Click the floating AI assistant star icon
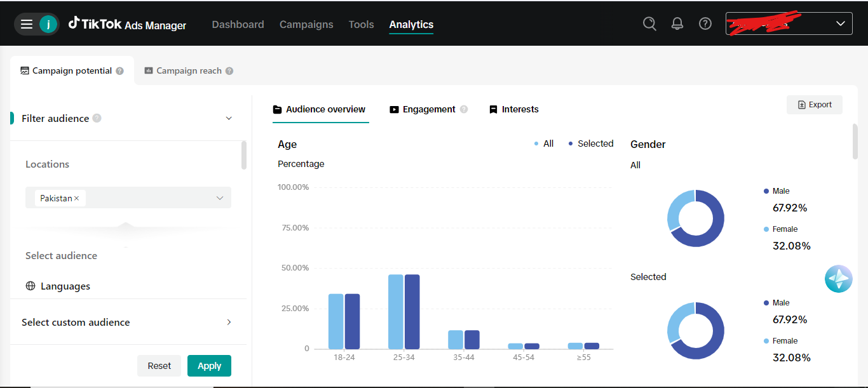Image resolution: width=868 pixels, height=388 pixels. [838, 279]
